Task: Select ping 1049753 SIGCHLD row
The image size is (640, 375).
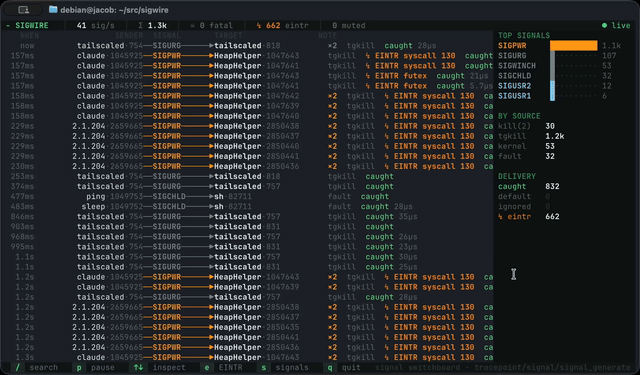Action: click(247, 197)
